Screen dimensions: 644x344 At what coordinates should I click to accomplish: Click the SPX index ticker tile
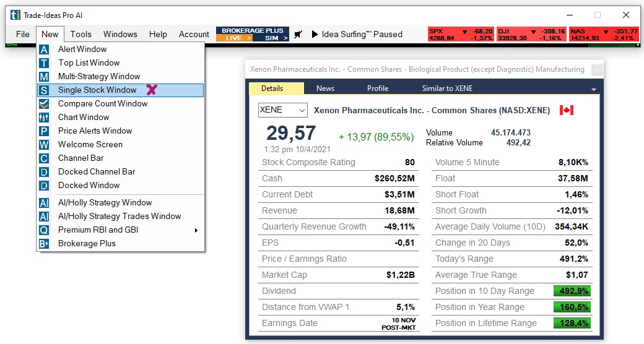click(461, 35)
